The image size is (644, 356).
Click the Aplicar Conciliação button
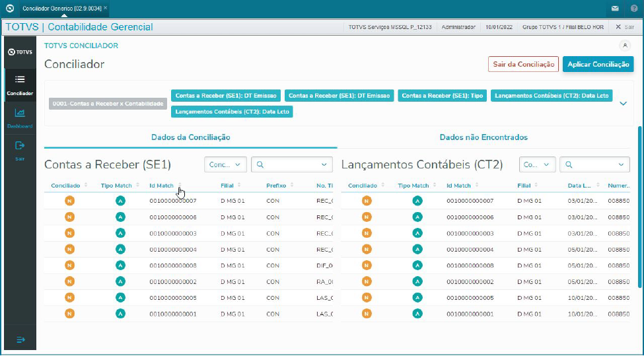pos(598,64)
